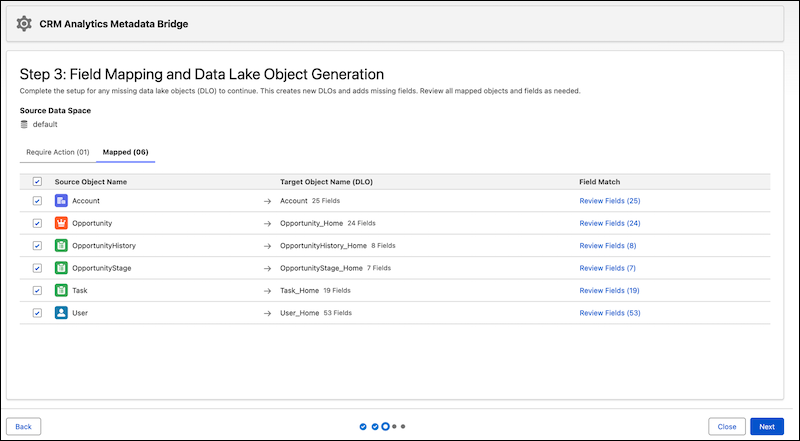Click the gear icon beside CRM Analytics Metadata Bridge

(x=23, y=23)
